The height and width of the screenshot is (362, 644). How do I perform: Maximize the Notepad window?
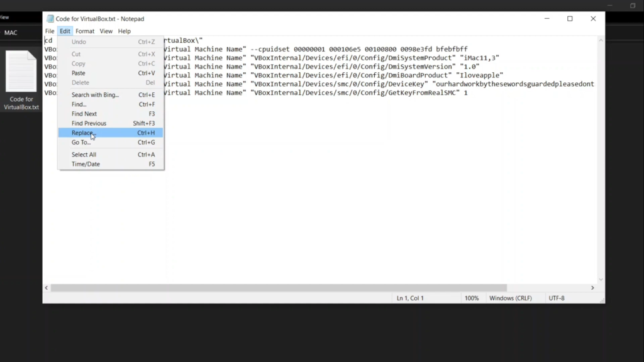point(570,19)
